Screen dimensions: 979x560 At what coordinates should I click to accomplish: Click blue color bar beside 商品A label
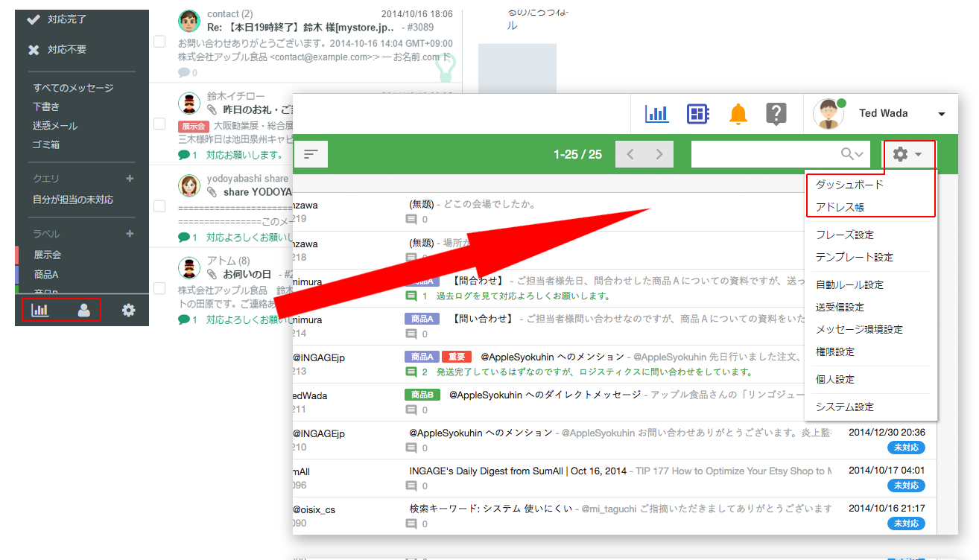coord(16,274)
